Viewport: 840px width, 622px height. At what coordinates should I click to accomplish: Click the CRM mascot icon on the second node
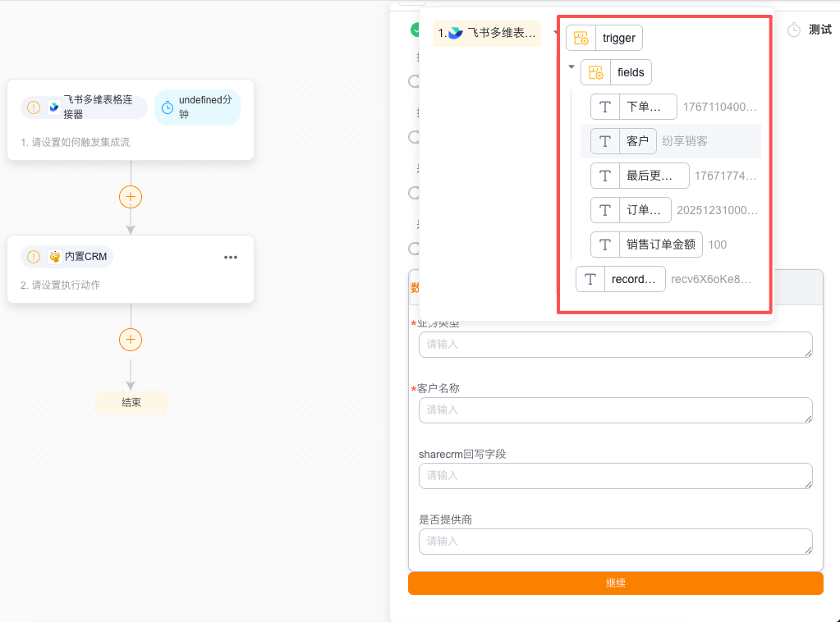(x=55, y=257)
